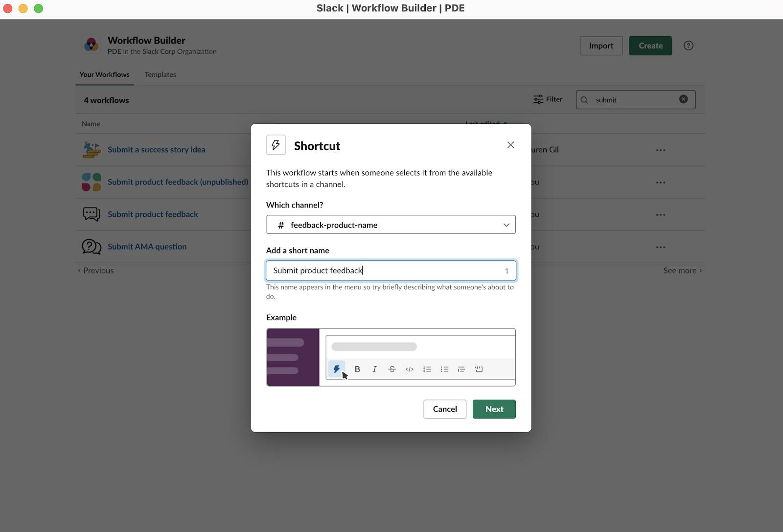The image size is (783, 532).
Task: Go to Previous page
Action: click(96, 271)
